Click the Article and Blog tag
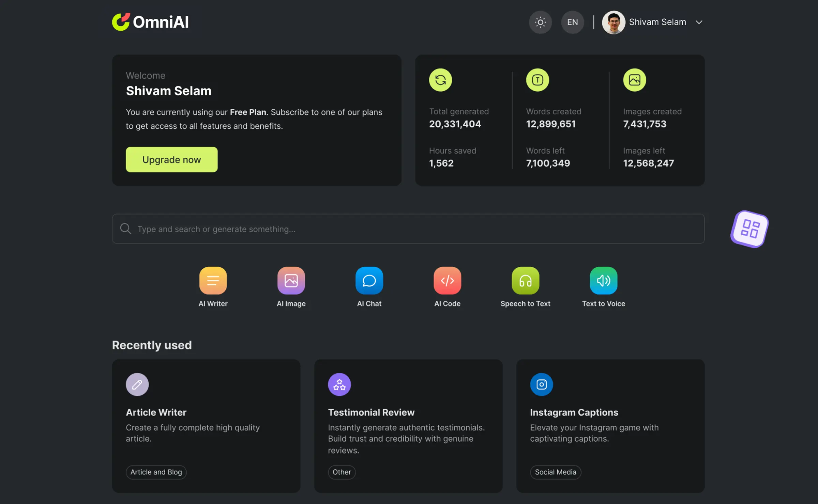Image resolution: width=818 pixels, height=504 pixels. click(x=156, y=472)
